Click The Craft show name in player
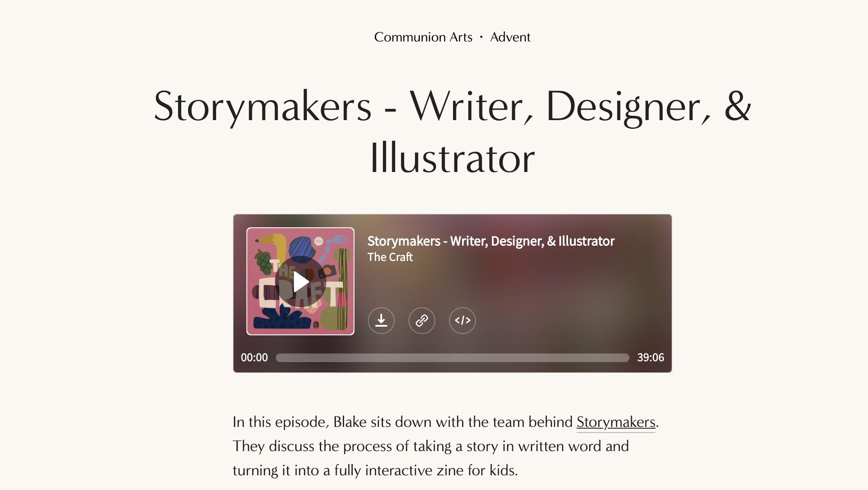The image size is (868, 490). (x=390, y=257)
